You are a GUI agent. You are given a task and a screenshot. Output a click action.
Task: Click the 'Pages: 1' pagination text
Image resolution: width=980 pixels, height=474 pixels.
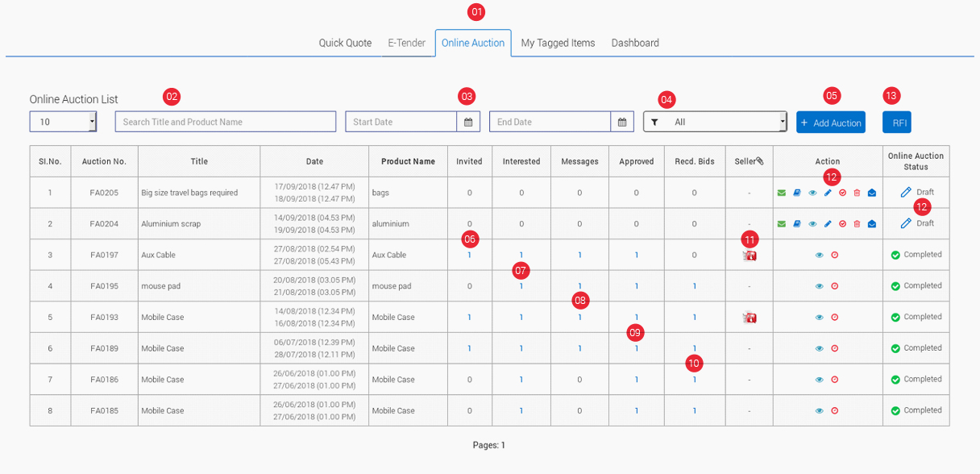click(x=489, y=445)
